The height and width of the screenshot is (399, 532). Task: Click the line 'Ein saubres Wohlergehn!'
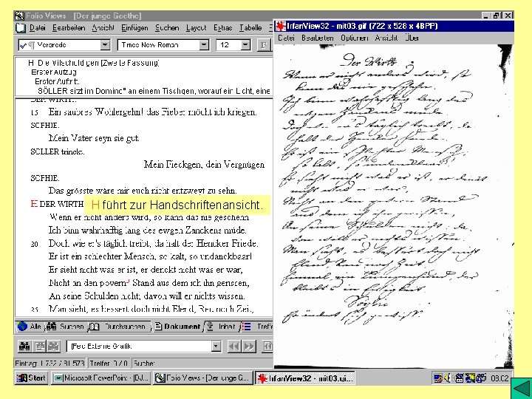pyautogui.click(x=153, y=112)
